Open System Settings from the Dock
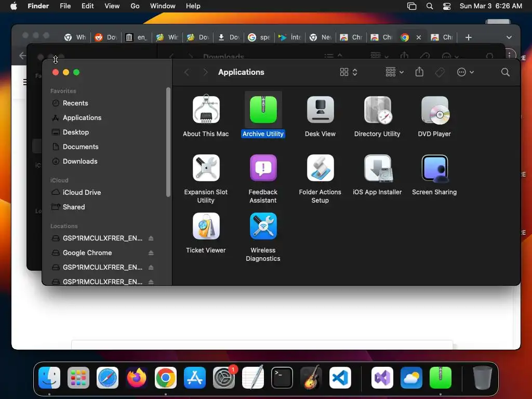 [224, 378]
